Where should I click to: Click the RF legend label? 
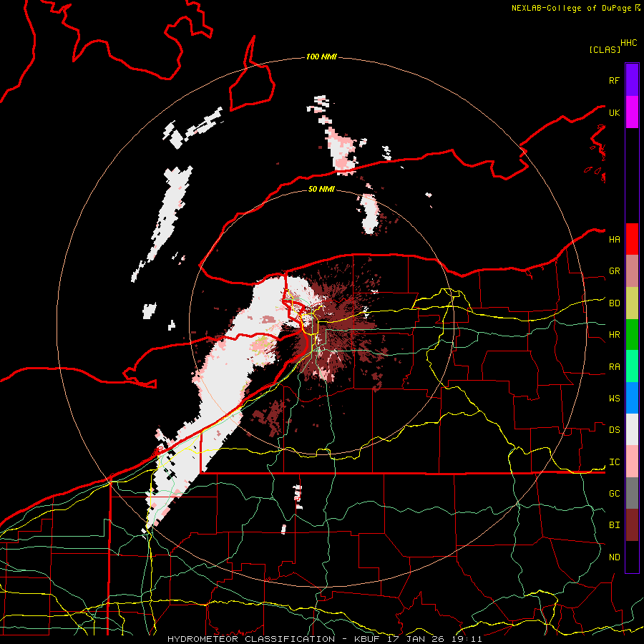tap(615, 80)
